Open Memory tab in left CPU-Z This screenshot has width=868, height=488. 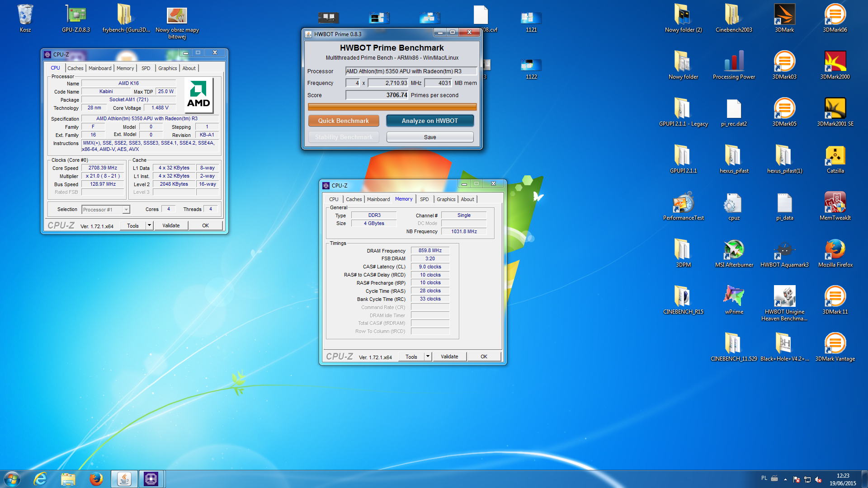point(125,68)
